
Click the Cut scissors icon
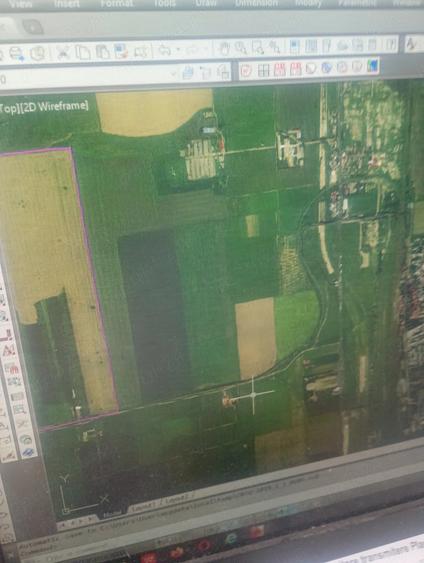pos(64,53)
